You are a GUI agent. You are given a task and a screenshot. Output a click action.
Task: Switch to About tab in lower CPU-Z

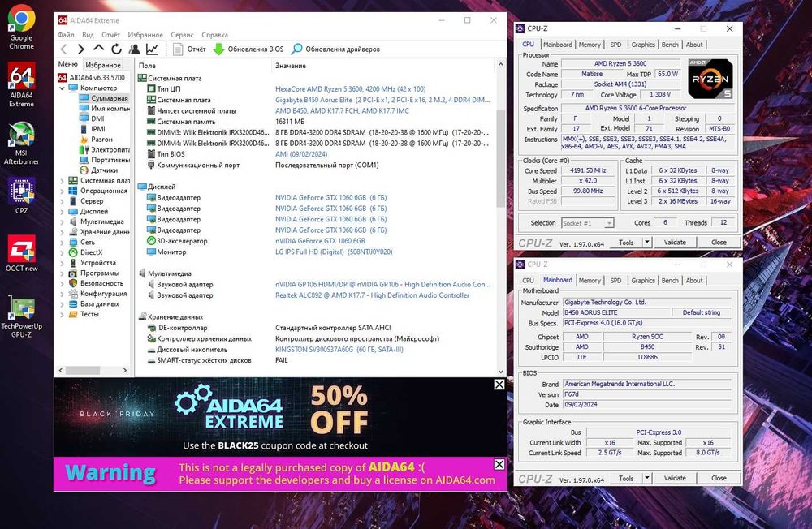(x=694, y=280)
